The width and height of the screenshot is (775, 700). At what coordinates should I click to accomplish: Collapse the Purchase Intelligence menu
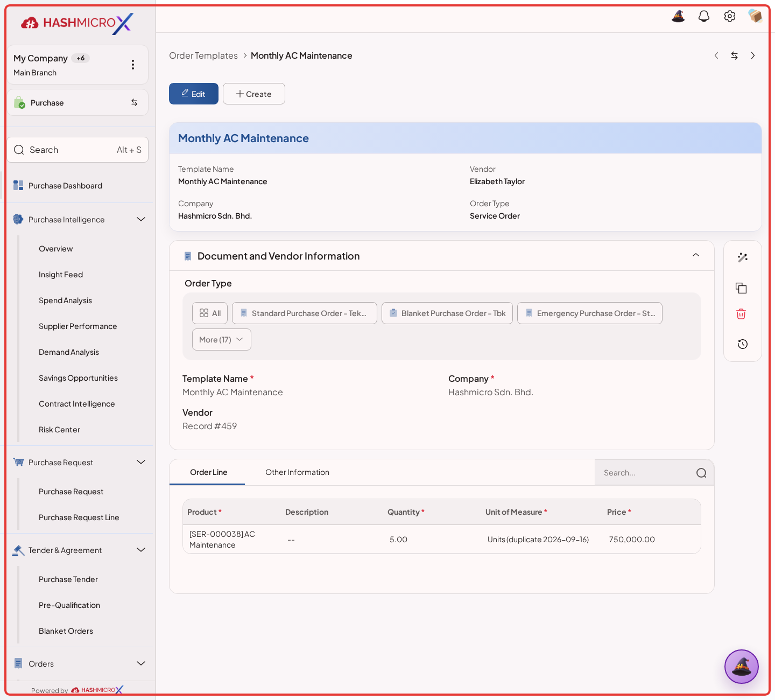[141, 219]
